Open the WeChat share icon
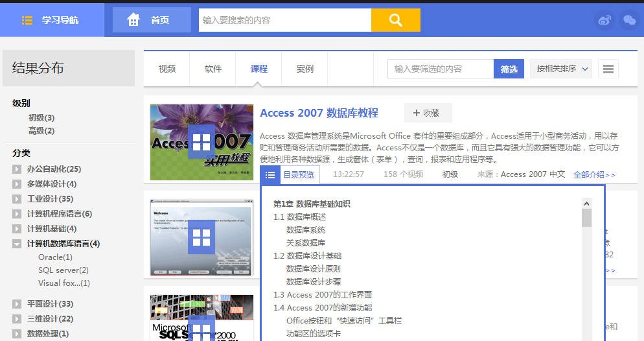 tap(629, 20)
